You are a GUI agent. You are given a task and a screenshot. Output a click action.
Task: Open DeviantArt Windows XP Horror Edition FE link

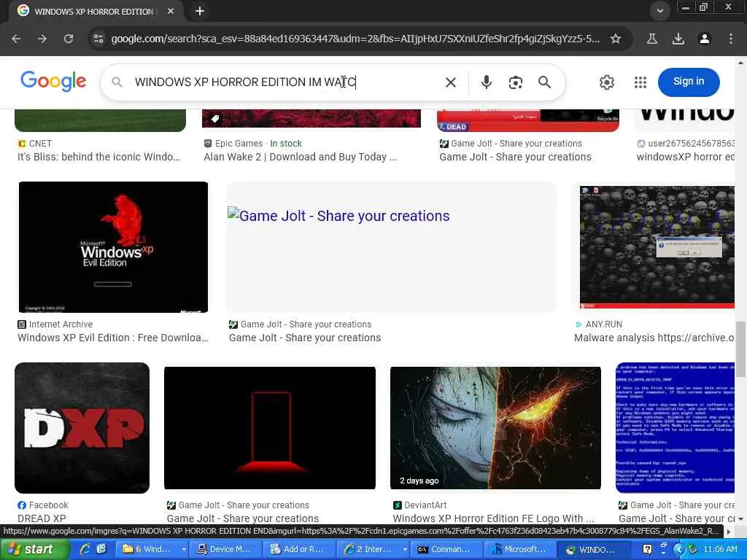[x=493, y=518]
